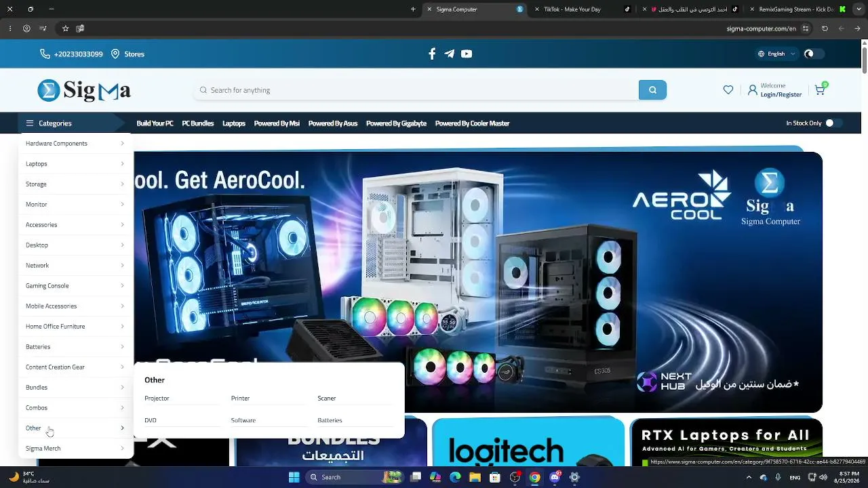Toggle the dark mode switch
Screen dimensions: 868x488
point(814,54)
